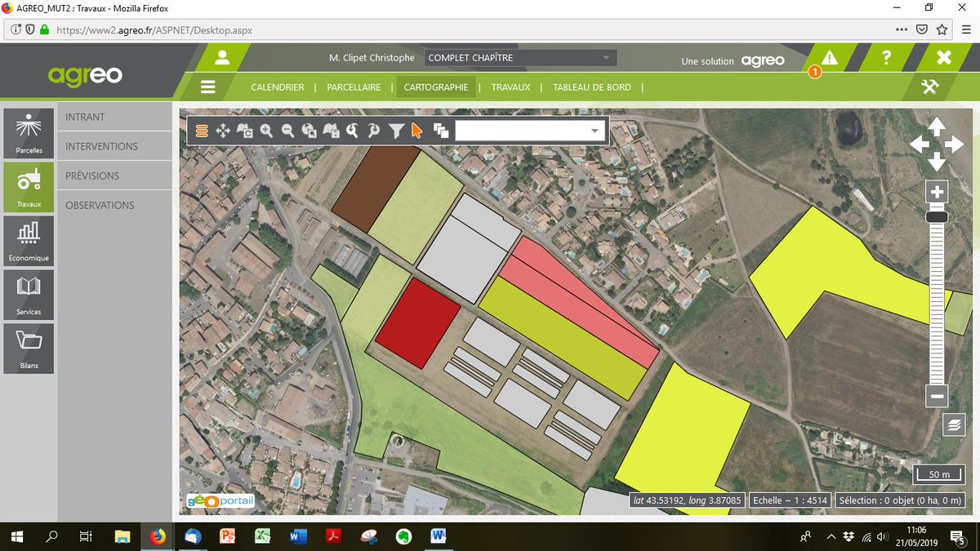Click the next zoom view tool
Screen dimensions: 980x551
tap(374, 131)
